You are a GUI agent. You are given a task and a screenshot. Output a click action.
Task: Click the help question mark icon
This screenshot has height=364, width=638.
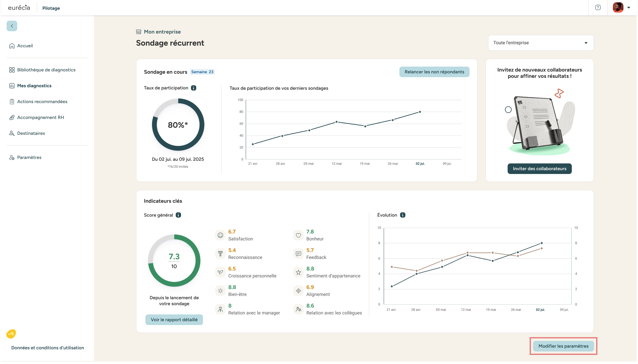pos(598,7)
